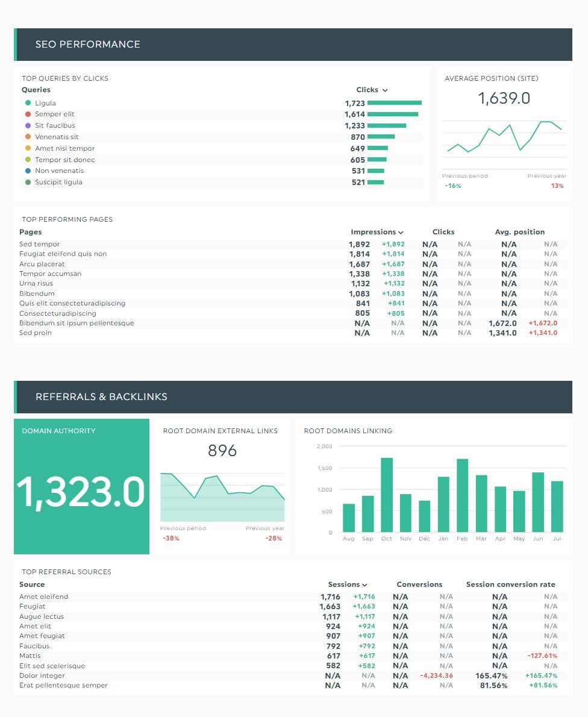Click the Referrals & Backlinks section header
Image resolution: width=588 pixels, height=717 pixels.
(293, 397)
